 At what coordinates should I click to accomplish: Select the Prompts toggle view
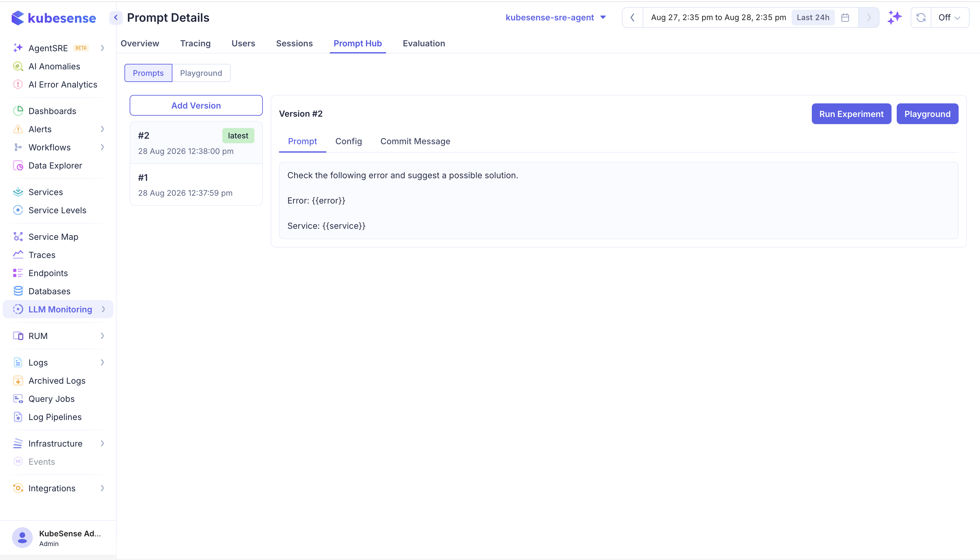point(148,73)
